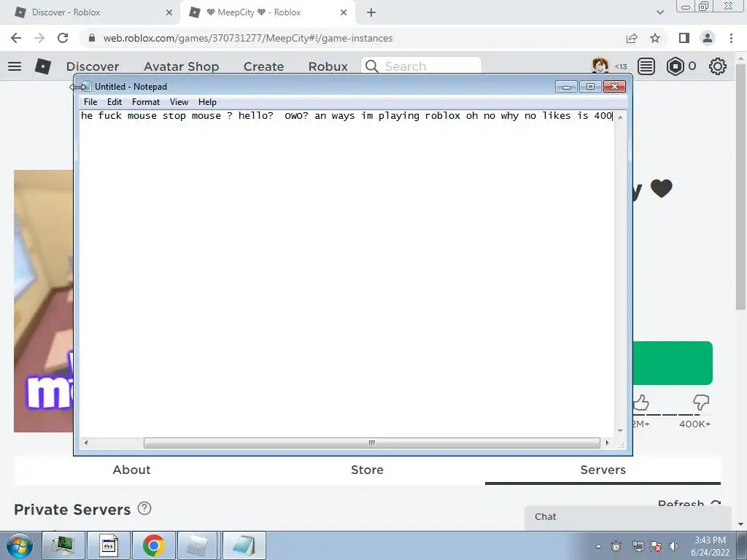The height and width of the screenshot is (560, 747).
Task: Open the Notepad Help menu
Action: click(207, 102)
